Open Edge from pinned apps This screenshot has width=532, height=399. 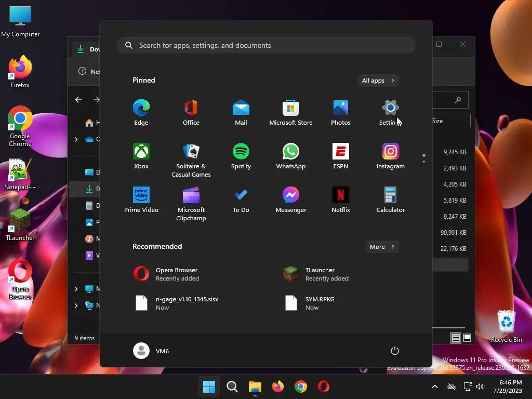click(x=141, y=113)
